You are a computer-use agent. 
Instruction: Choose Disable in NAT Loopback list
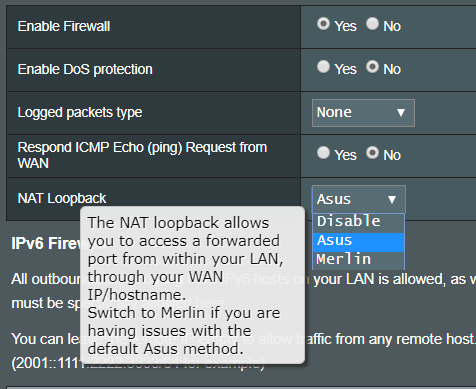click(x=359, y=221)
